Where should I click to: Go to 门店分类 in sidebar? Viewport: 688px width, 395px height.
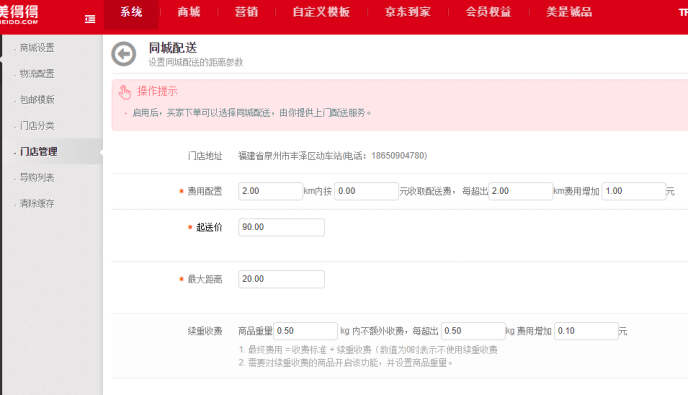click(37, 126)
